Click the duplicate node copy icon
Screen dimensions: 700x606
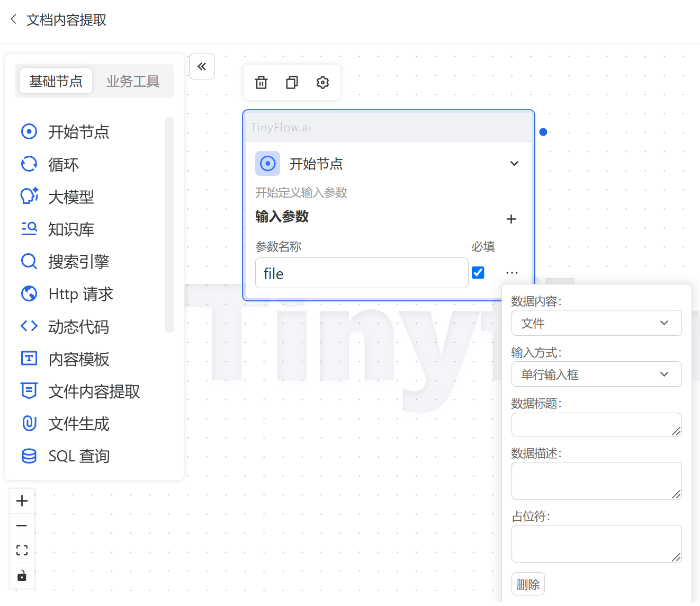point(292,83)
